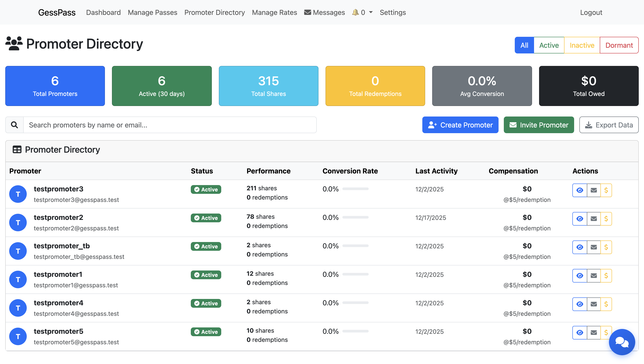Image resolution: width=644 pixels, height=364 pixels.
Task: Click the Create Promoter button
Action: pos(460,125)
